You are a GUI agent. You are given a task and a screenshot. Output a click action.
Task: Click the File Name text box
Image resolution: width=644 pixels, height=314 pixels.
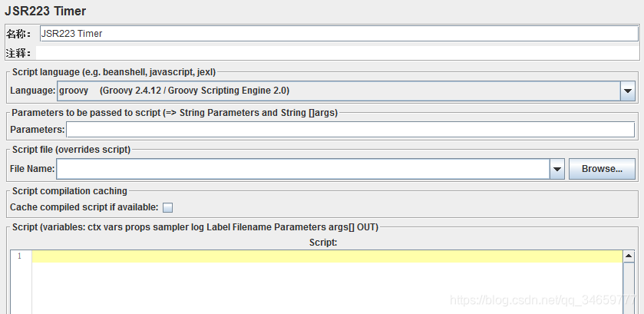pyautogui.click(x=303, y=169)
